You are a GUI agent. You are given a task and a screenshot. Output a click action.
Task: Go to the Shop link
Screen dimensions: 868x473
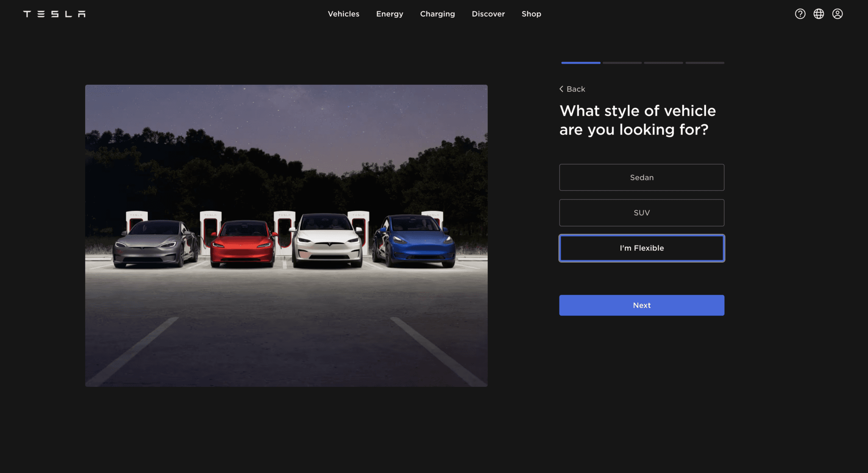click(x=531, y=14)
